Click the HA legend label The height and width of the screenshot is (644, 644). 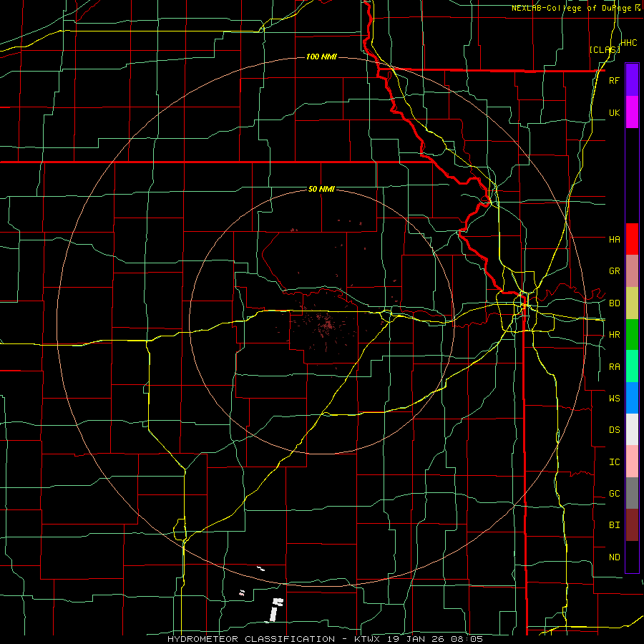click(614, 240)
